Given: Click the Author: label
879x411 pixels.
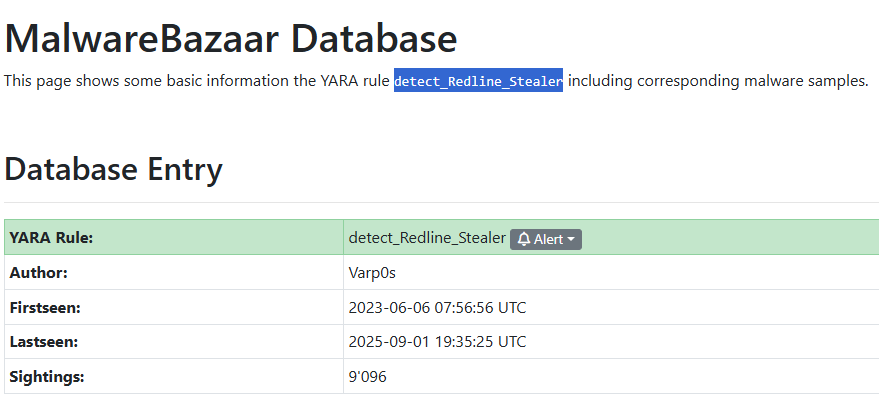Looking at the screenshot, I should 39,273.
